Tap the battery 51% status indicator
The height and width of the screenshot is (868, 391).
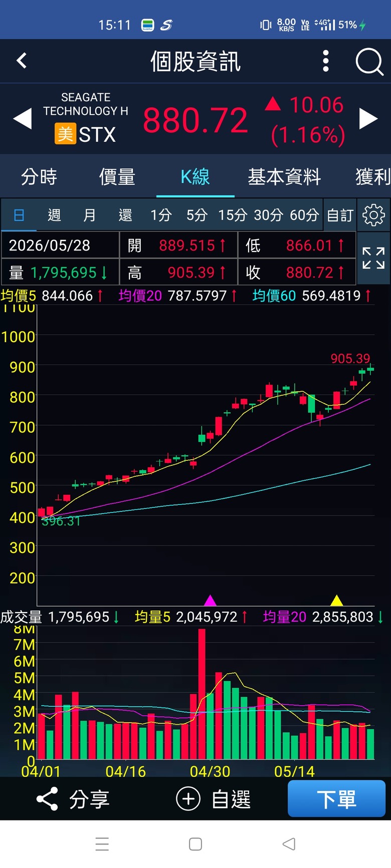(352, 25)
